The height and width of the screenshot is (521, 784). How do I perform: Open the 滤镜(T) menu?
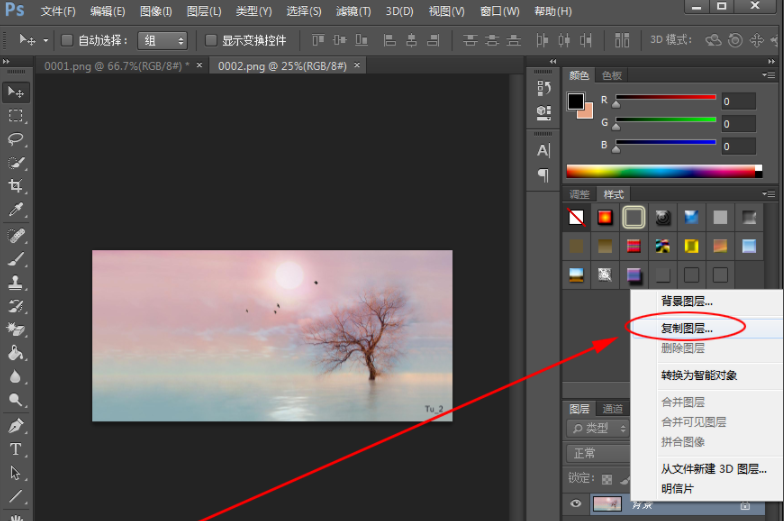pyautogui.click(x=352, y=11)
